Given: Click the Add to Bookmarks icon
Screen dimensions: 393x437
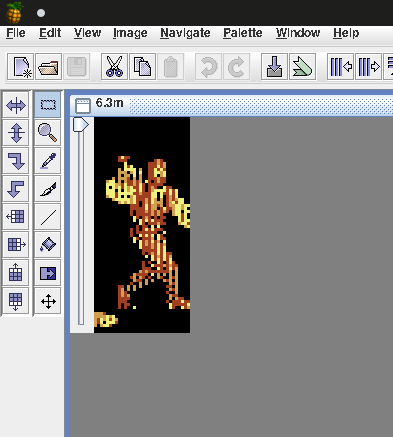Looking at the screenshot, I should click(302, 66).
